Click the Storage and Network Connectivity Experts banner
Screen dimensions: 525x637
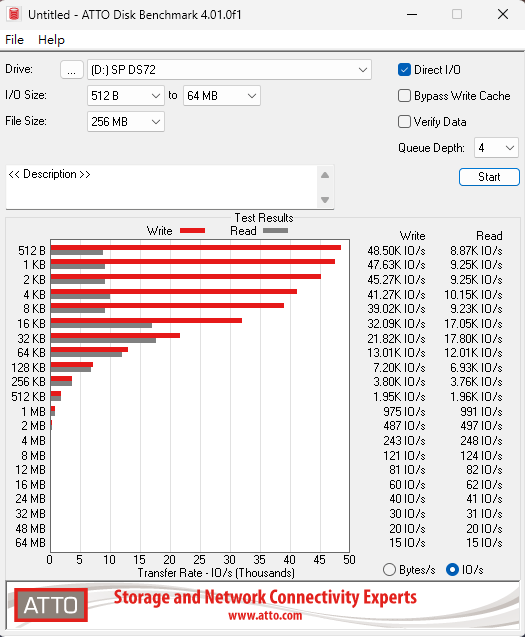click(265, 597)
